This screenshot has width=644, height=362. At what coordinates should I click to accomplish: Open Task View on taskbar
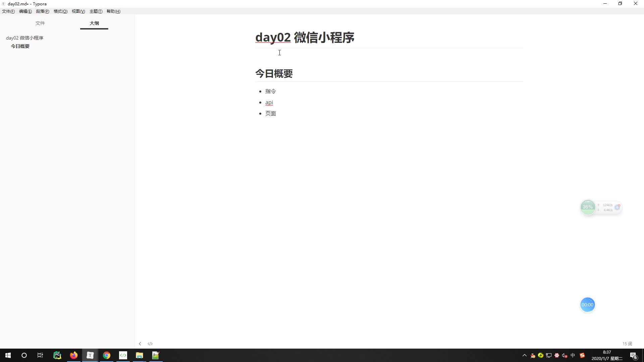(x=40, y=355)
